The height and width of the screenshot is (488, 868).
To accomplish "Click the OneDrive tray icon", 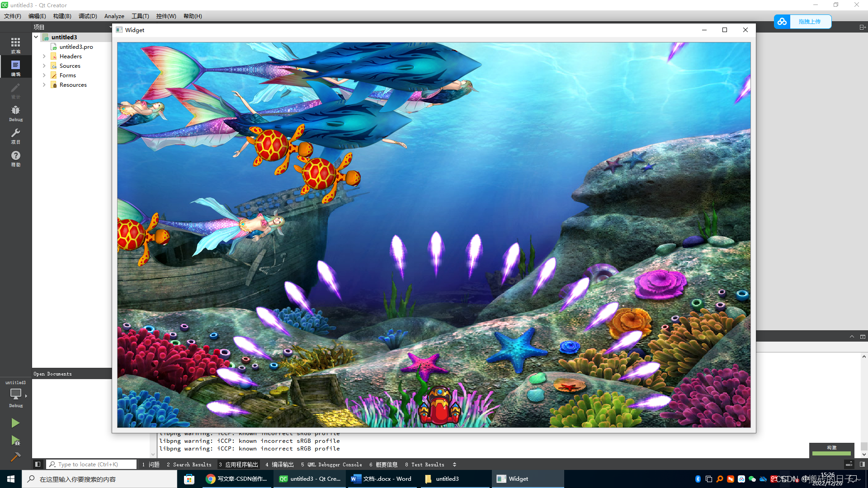I will coord(763,479).
